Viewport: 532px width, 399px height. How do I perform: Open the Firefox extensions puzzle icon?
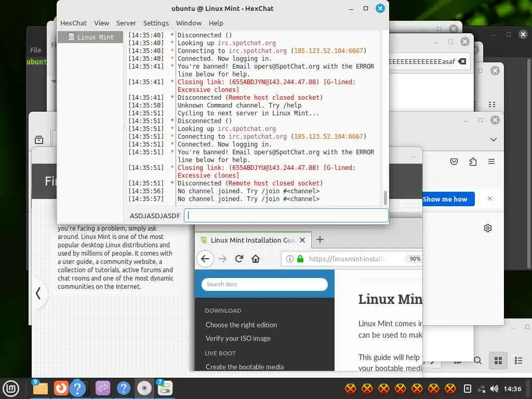[x=473, y=162]
